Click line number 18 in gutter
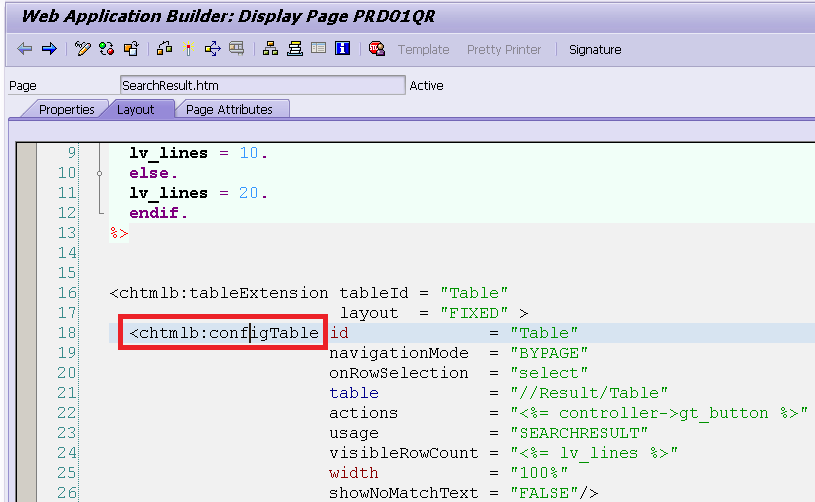This screenshot has width=815, height=502. 67,333
